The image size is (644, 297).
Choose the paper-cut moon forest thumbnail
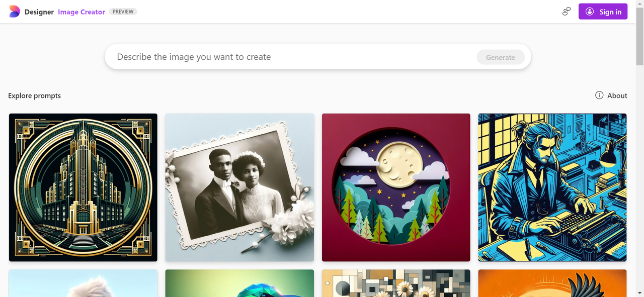tap(396, 187)
